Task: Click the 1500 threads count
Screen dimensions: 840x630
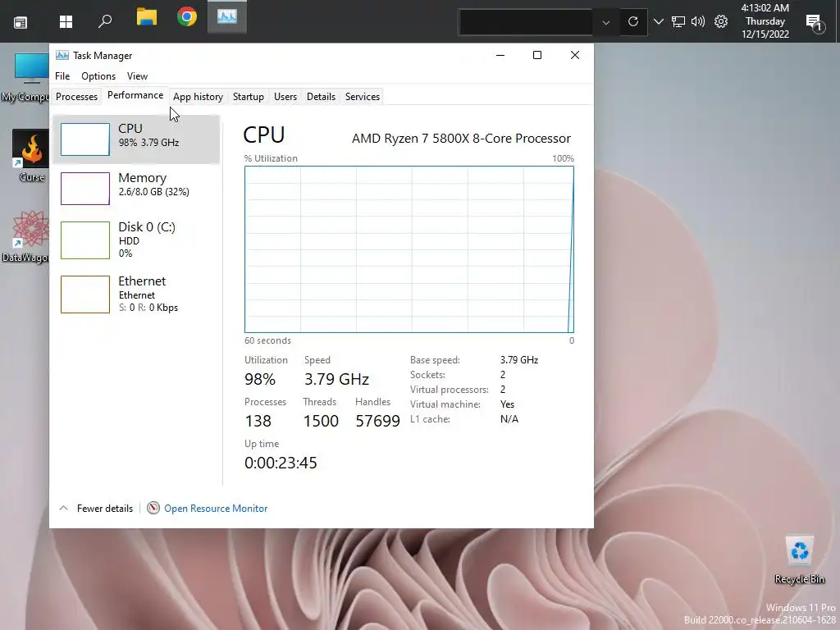Action: [x=321, y=421]
